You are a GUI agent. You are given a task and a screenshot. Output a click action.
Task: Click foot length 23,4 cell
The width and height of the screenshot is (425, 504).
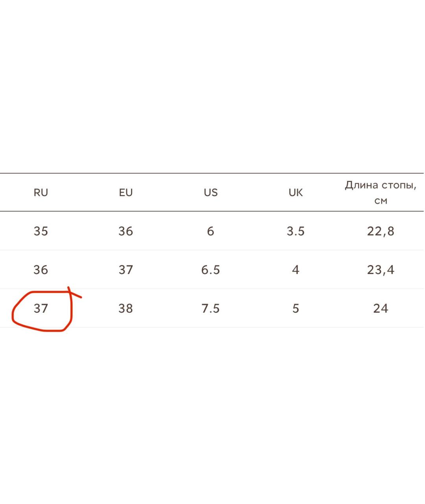pyautogui.click(x=381, y=270)
